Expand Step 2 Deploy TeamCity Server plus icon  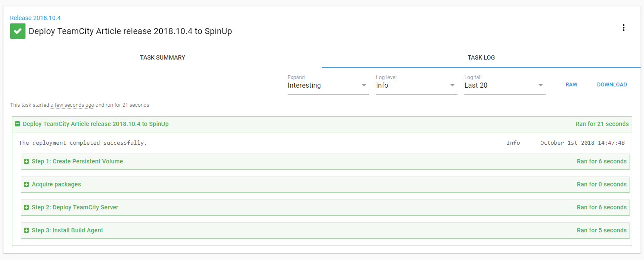coord(26,208)
